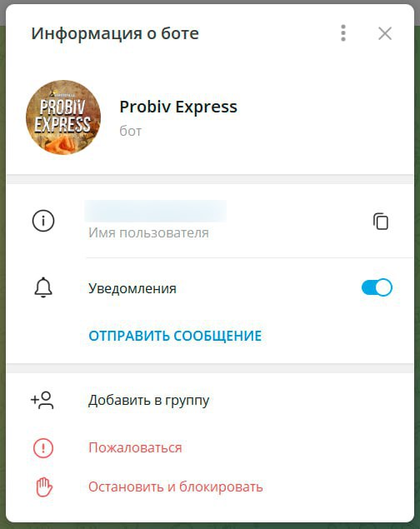Click the Probiv Express bot name
420x529 pixels.
pyautogui.click(x=178, y=107)
